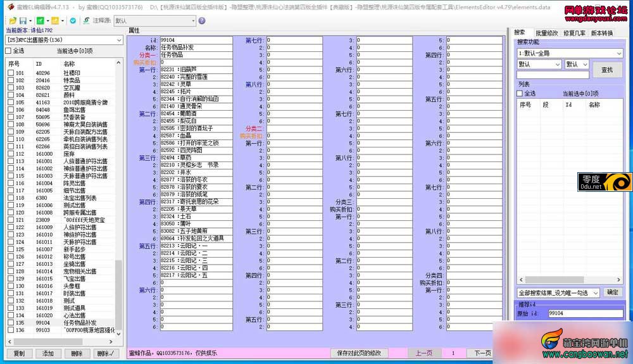
Task: Check the box for row 105 2010跨服竞赛令牌
Action: [11, 103]
